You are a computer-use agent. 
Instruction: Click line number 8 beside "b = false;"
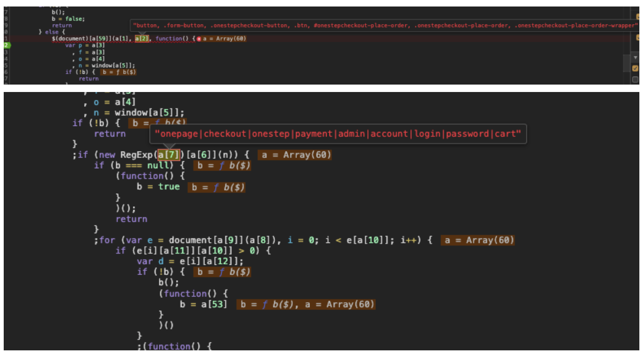(x=6, y=19)
